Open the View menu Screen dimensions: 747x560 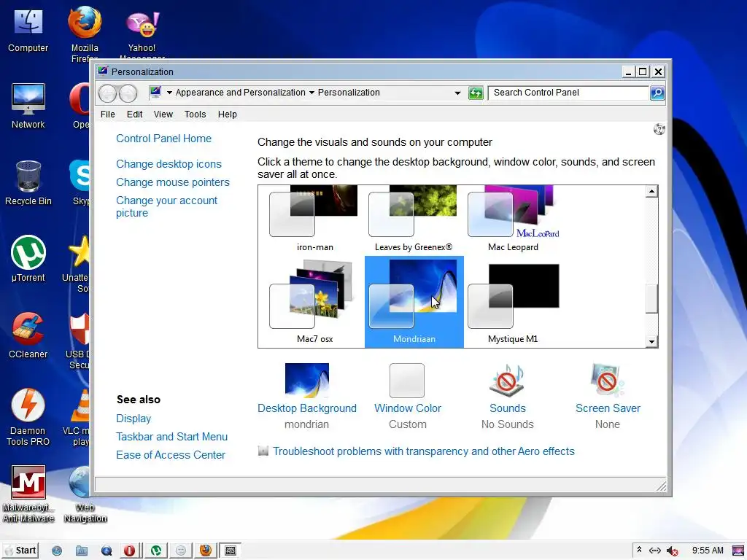(x=163, y=114)
